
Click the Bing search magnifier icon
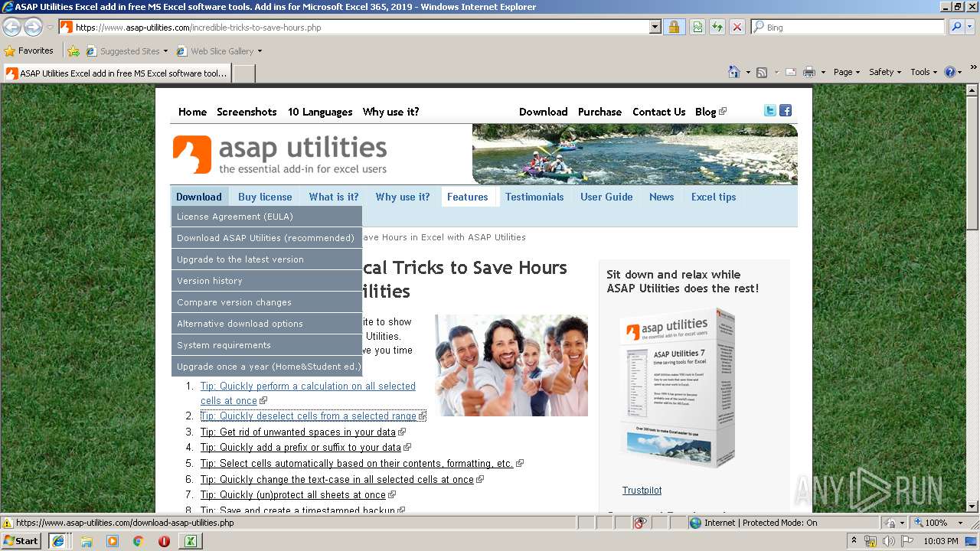(956, 27)
